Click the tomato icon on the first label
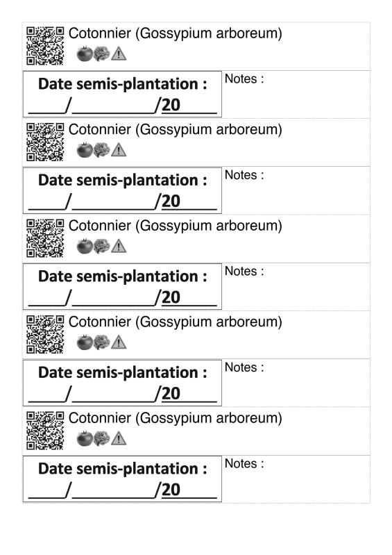 [85, 53]
